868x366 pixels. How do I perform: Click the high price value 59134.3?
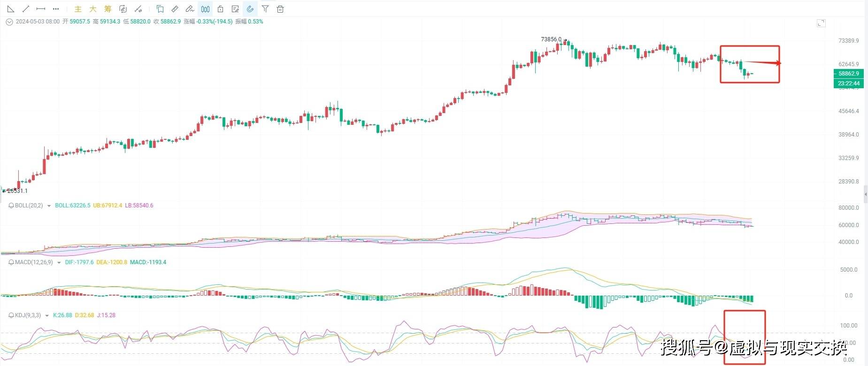(110, 22)
